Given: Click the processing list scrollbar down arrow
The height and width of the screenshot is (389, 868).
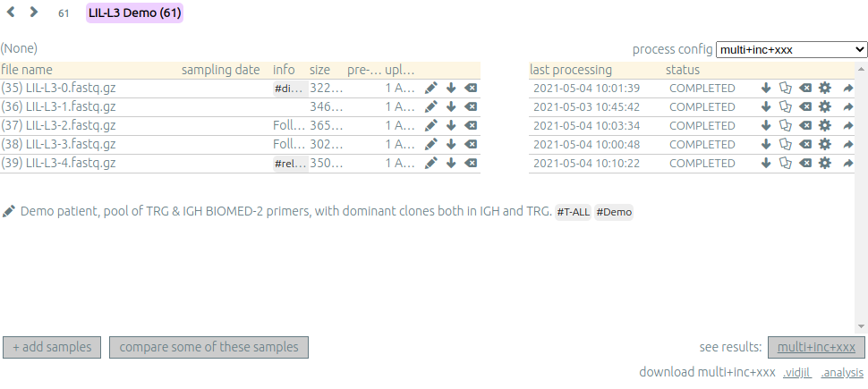Looking at the screenshot, I should [x=861, y=326].
